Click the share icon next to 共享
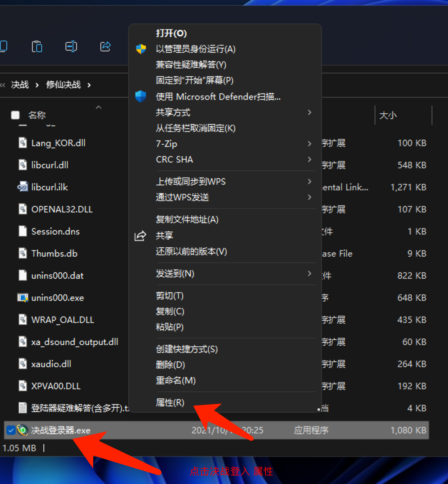 tap(140, 236)
